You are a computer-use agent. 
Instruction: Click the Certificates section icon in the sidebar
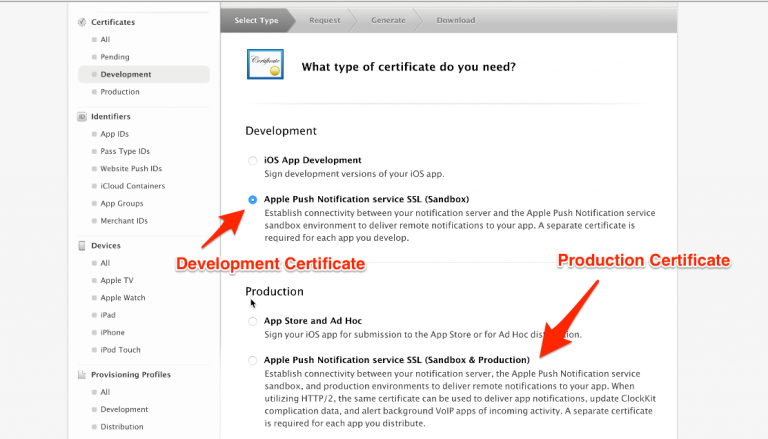pos(82,22)
